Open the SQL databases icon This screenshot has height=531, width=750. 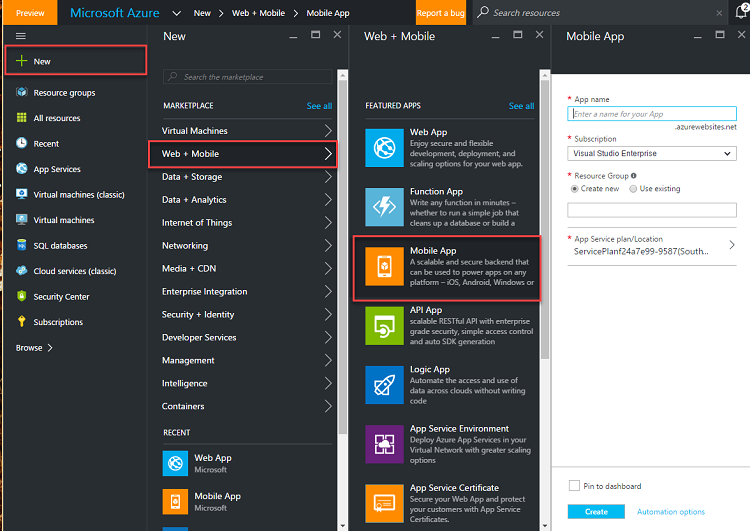22,245
